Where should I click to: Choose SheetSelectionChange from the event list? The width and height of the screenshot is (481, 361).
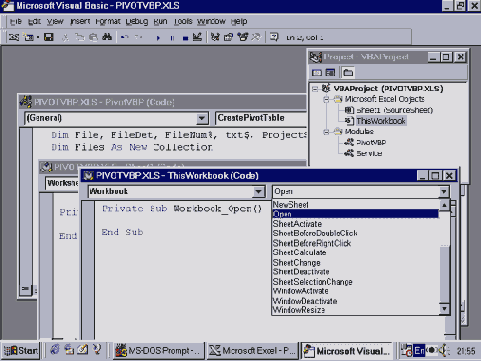click(x=355, y=282)
